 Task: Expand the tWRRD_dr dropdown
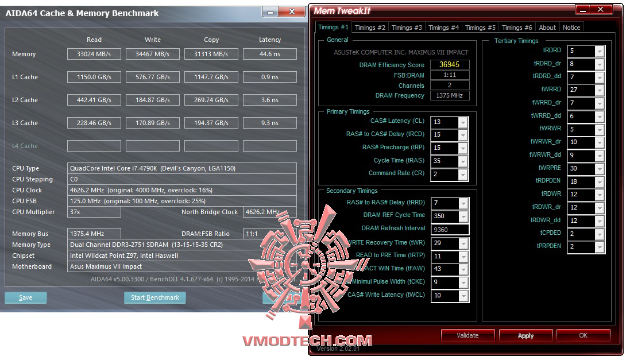(x=599, y=103)
